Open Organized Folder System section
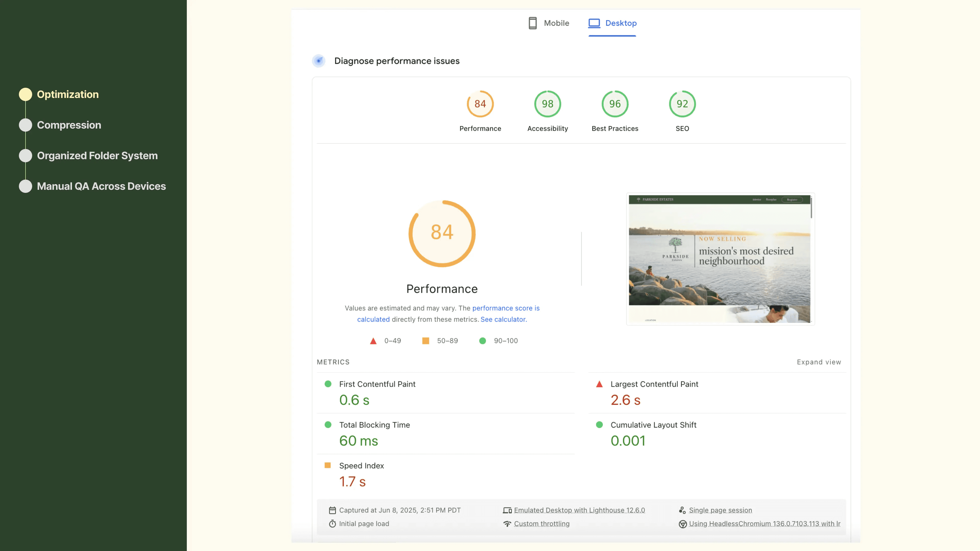 [x=97, y=156]
